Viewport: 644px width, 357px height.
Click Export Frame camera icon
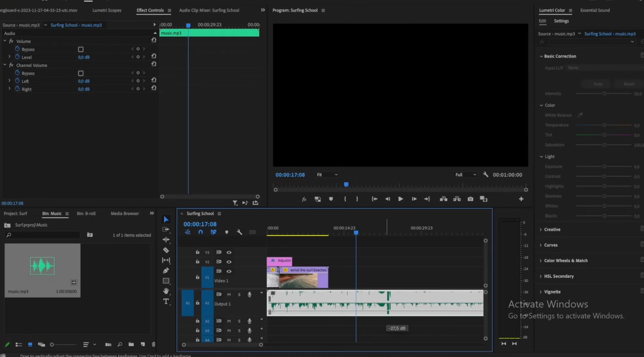point(470,199)
